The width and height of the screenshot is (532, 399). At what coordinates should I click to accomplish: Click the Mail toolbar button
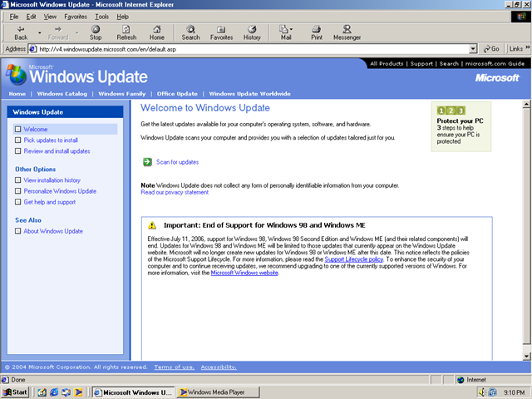(284, 33)
